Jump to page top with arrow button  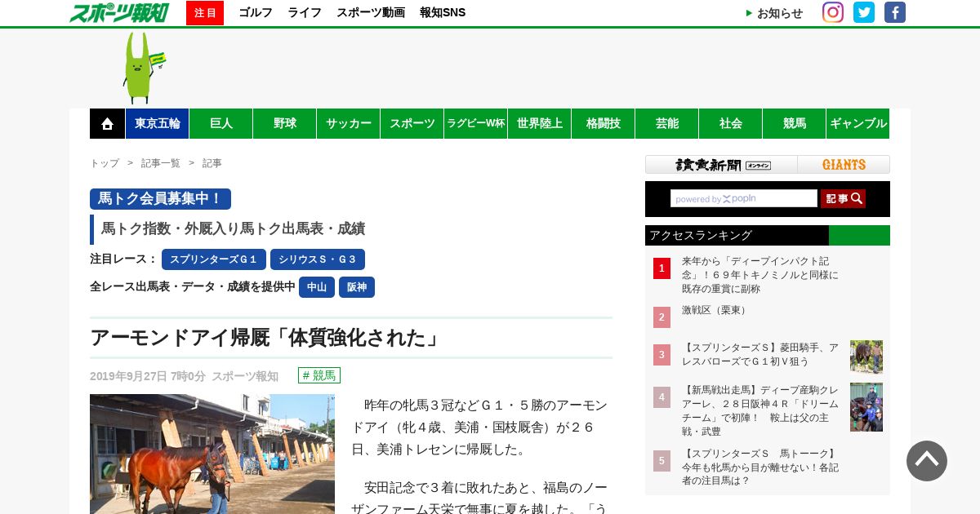point(927,461)
